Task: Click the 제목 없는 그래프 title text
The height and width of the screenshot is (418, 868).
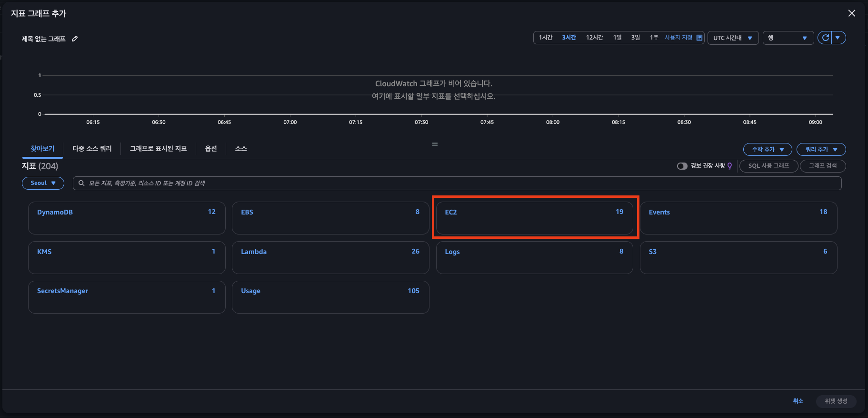Action: [x=43, y=39]
